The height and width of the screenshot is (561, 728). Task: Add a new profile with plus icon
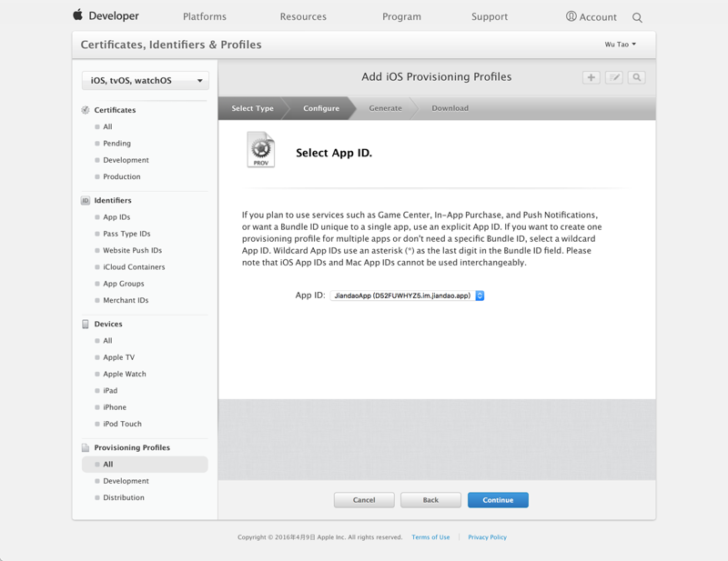pos(591,77)
